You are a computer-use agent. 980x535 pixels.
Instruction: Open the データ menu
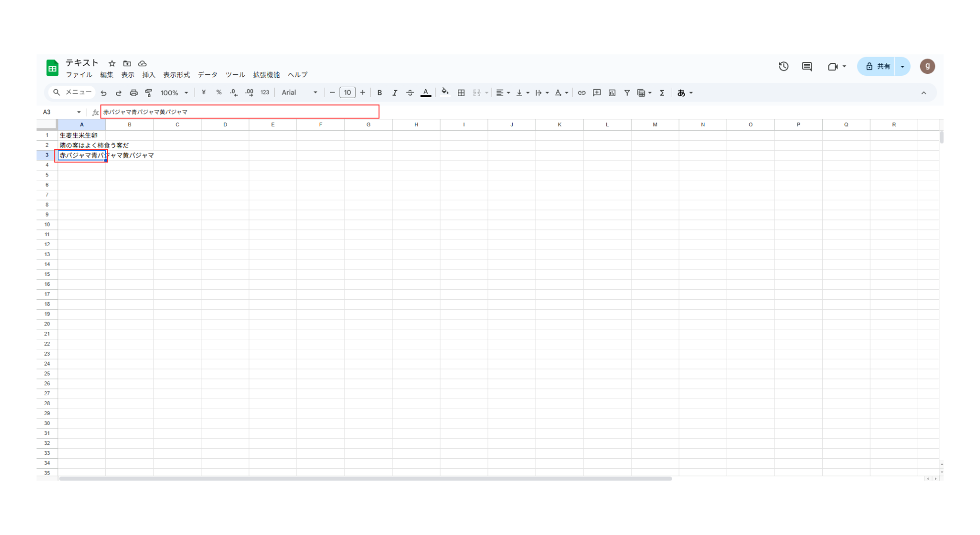[208, 75]
